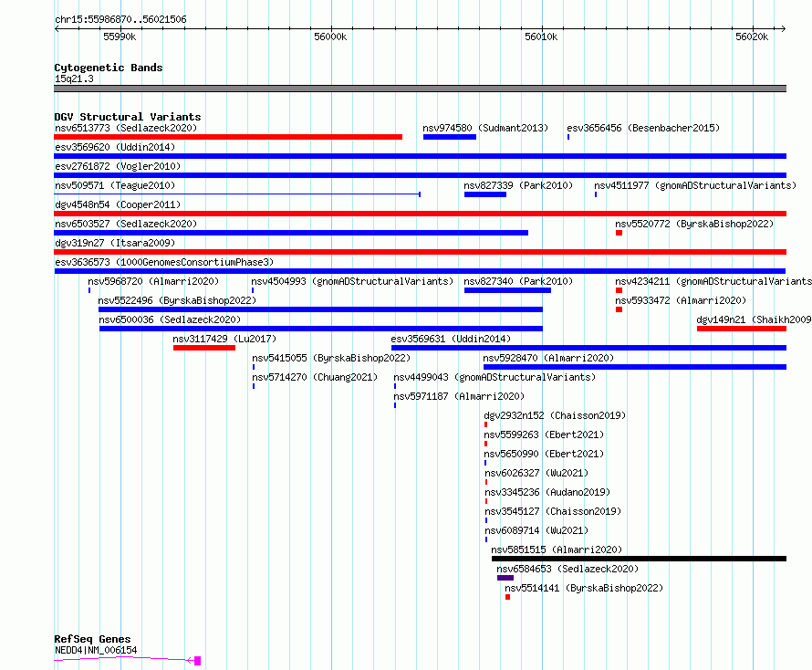Open esv3656456 (Besenbacher2015) variant label
Viewport: 812px width, 670px height.
(x=643, y=128)
